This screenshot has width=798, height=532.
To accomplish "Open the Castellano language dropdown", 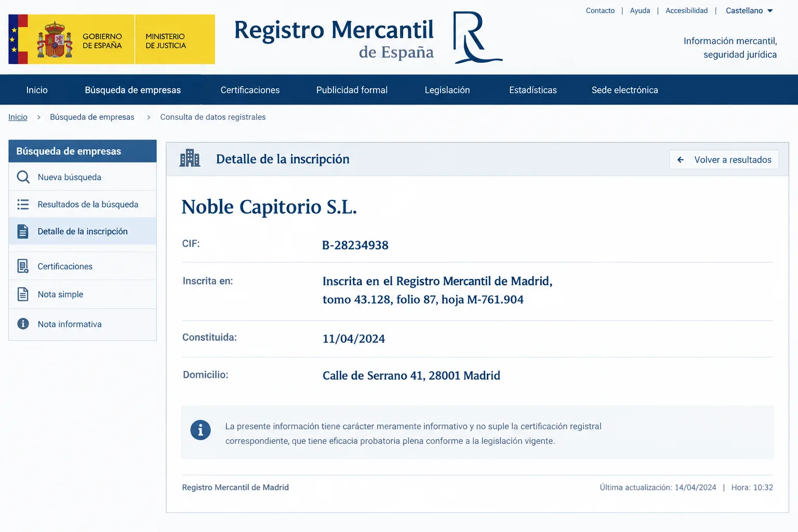I will 749,10.
